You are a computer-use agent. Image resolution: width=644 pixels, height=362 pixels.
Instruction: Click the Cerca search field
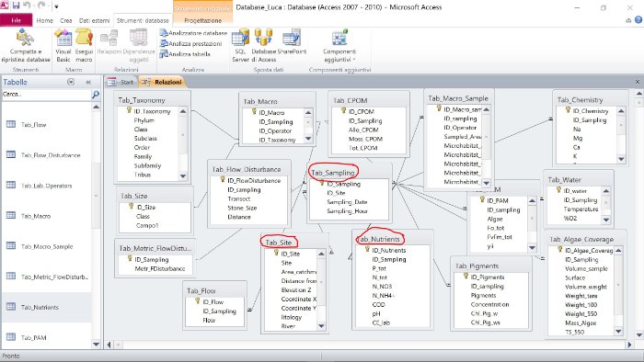tap(46, 95)
